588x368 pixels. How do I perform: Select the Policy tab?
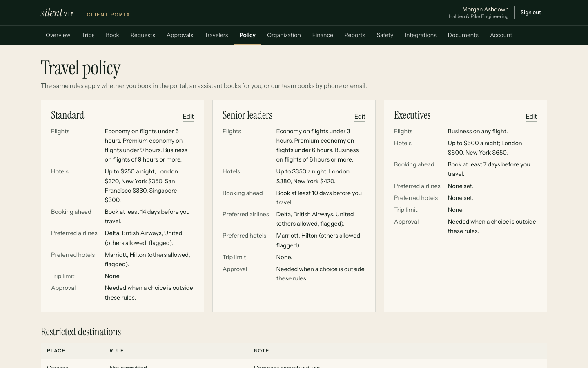(247, 35)
